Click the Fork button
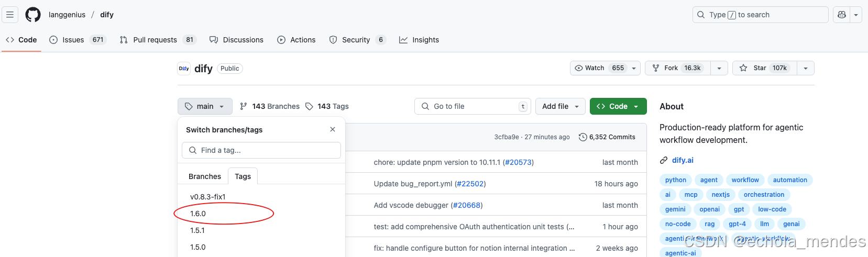 click(678, 68)
